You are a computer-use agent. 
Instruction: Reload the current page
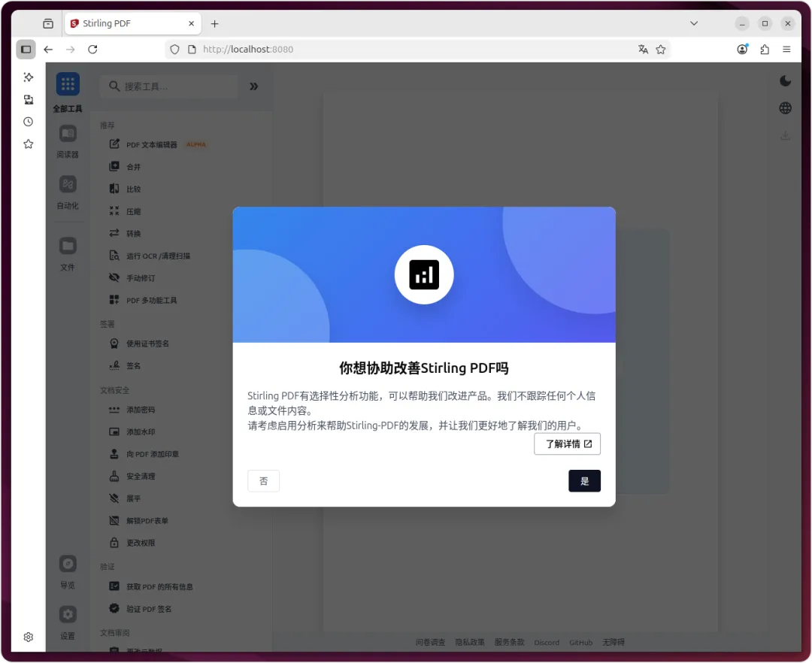point(92,49)
